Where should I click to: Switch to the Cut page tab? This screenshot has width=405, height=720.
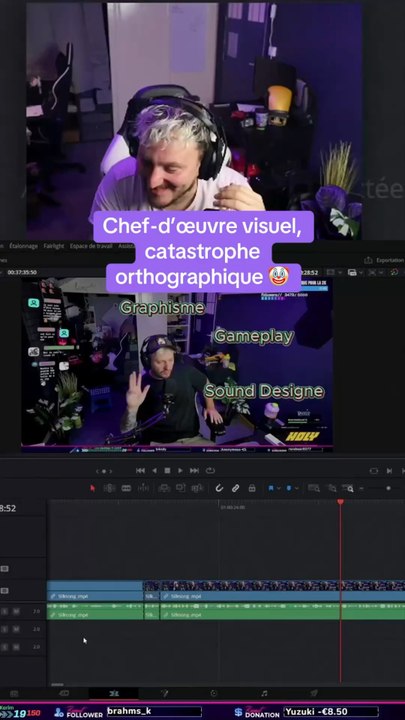pos(64,693)
